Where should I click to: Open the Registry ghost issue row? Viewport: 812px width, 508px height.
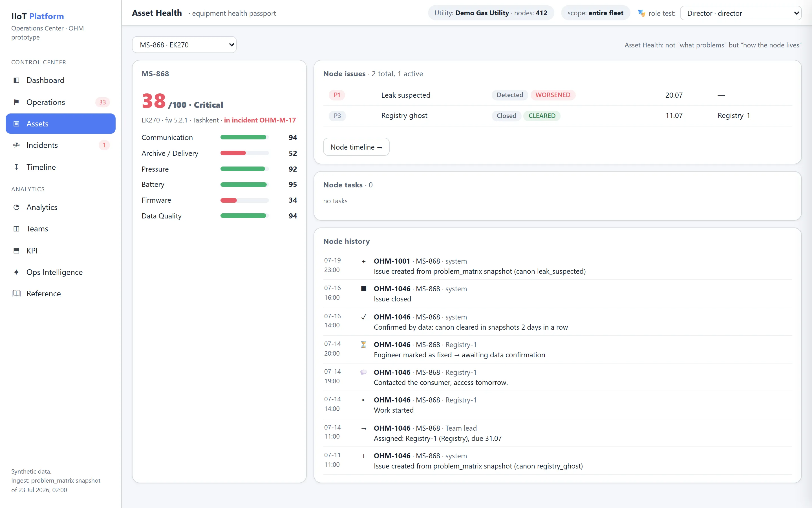point(557,116)
